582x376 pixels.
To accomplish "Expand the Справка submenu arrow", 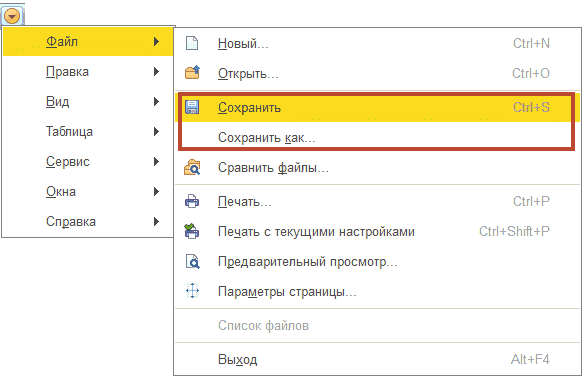I will point(157,222).
